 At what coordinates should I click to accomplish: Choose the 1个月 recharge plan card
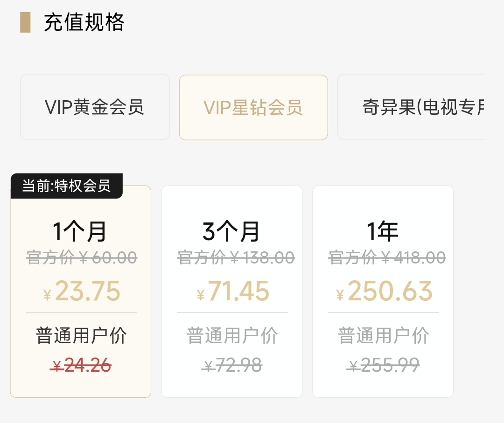pos(81,291)
